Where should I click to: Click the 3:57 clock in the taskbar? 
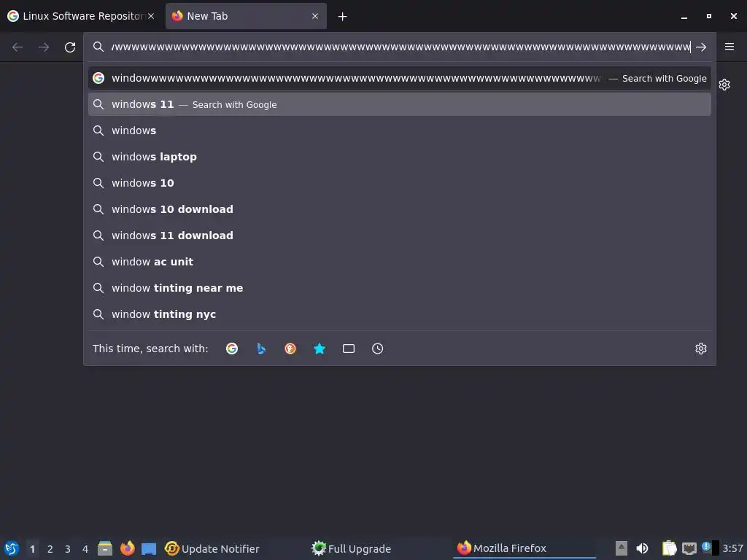pos(732,548)
